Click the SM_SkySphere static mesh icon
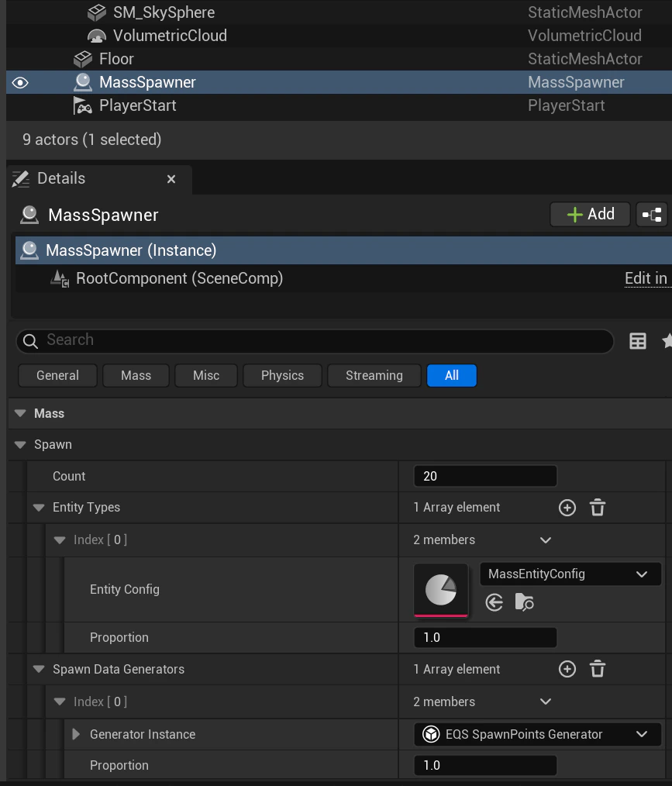 [97, 12]
